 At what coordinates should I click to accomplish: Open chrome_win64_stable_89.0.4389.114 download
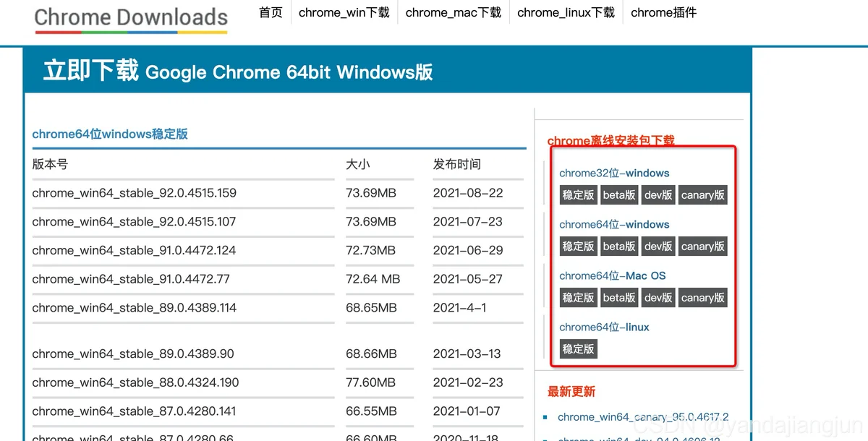tap(135, 308)
